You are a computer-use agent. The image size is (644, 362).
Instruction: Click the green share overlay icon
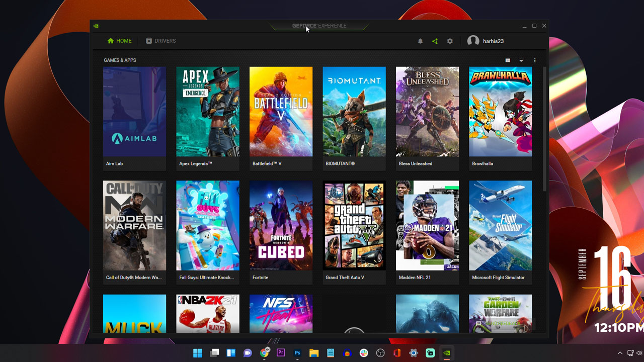point(435,41)
